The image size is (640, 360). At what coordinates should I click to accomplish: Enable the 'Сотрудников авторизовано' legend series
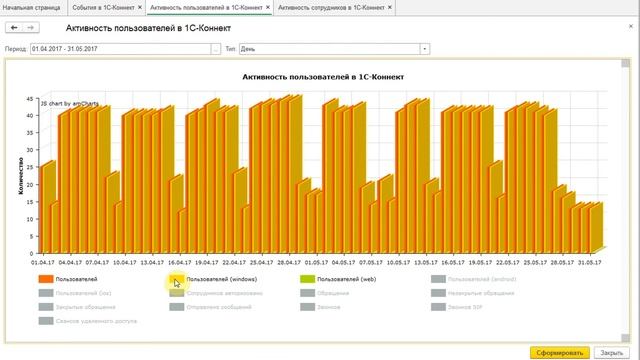tap(216, 293)
